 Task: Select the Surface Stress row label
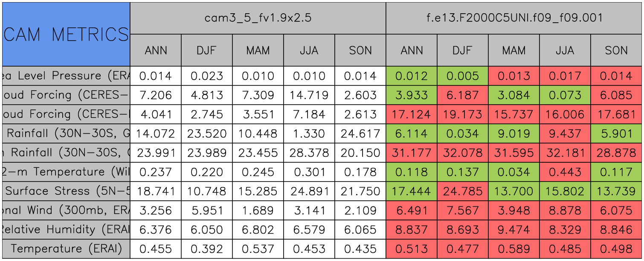coord(66,191)
